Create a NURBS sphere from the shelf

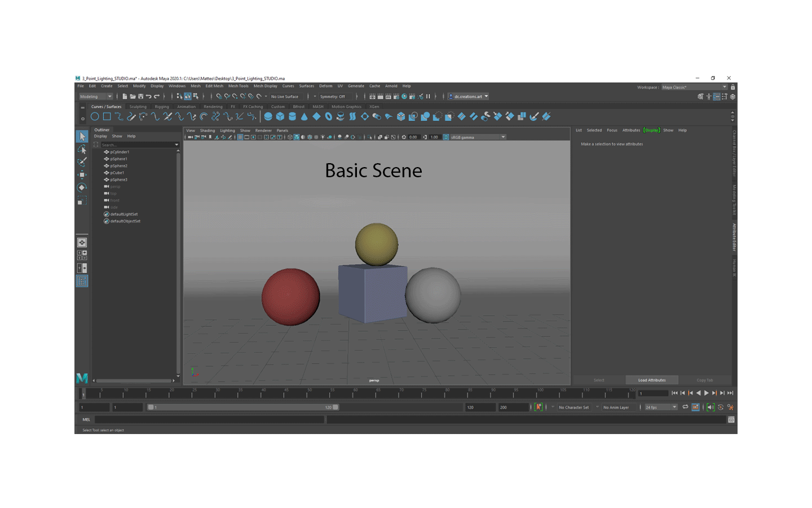point(268,117)
